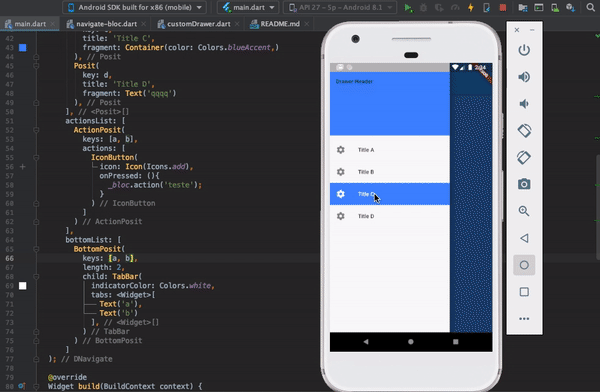
Task: Close the README.md tab
Action: tap(307, 24)
